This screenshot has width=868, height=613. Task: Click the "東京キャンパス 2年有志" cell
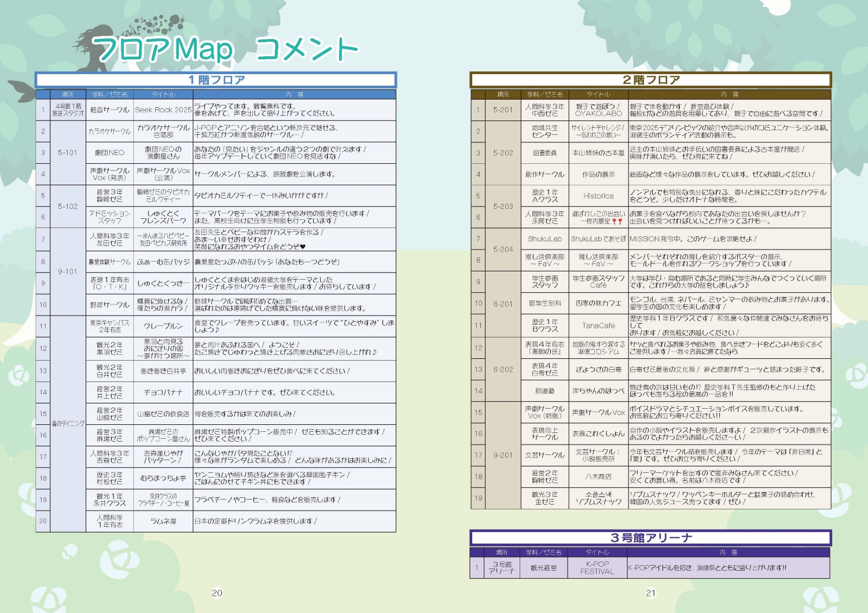pyautogui.click(x=110, y=326)
